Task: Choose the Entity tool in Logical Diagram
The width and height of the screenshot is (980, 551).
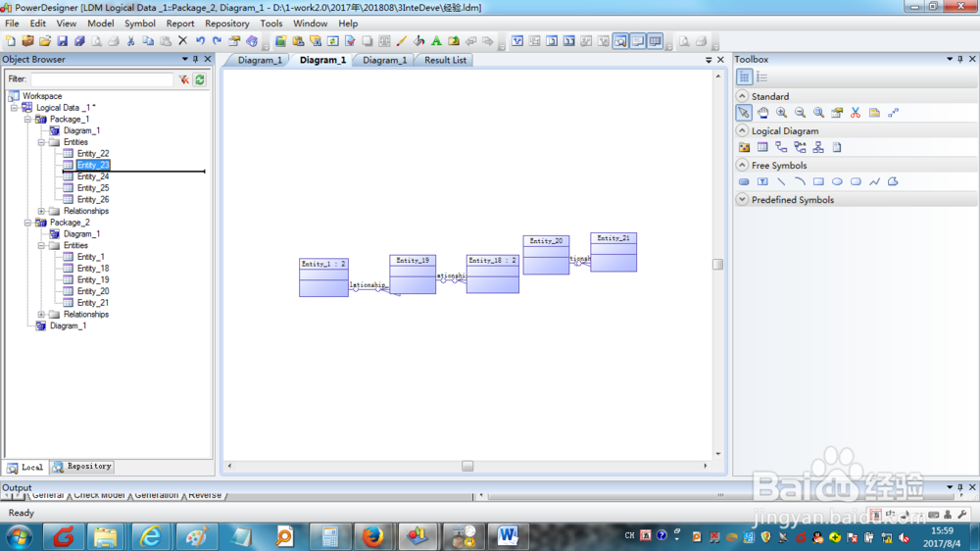Action: click(x=762, y=147)
